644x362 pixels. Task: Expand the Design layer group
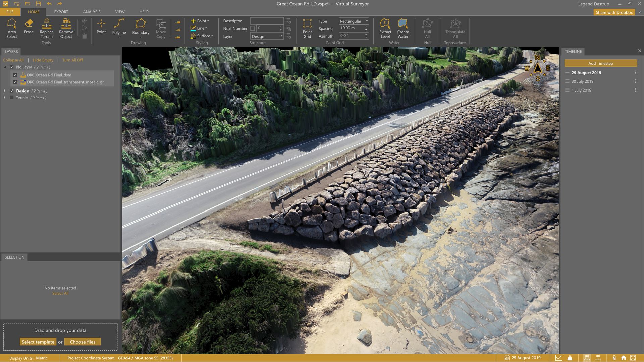pyautogui.click(x=5, y=91)
